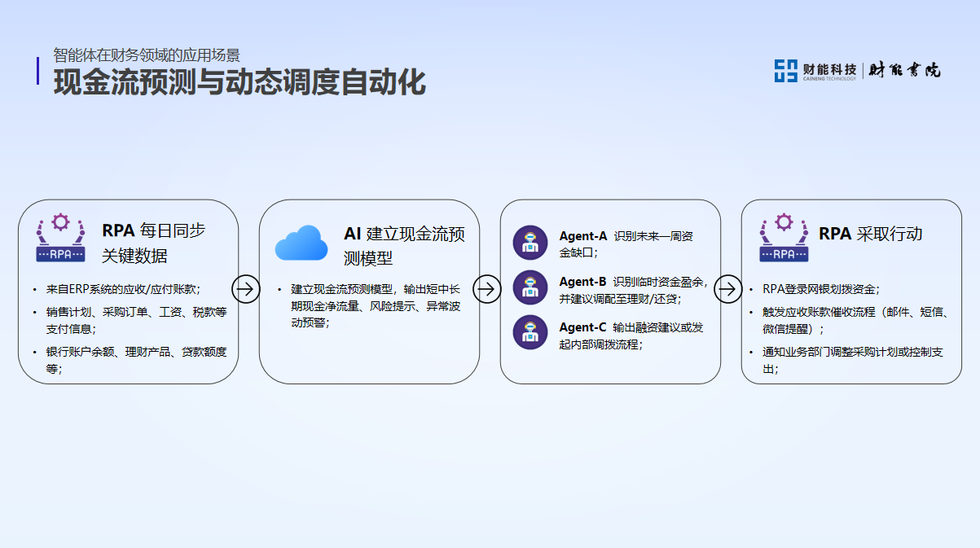Screen dimensions: 980x548
Task: Click the arrow circle between the RPA and AI cards
Action: pyautogui.click(x=246, y=288)
